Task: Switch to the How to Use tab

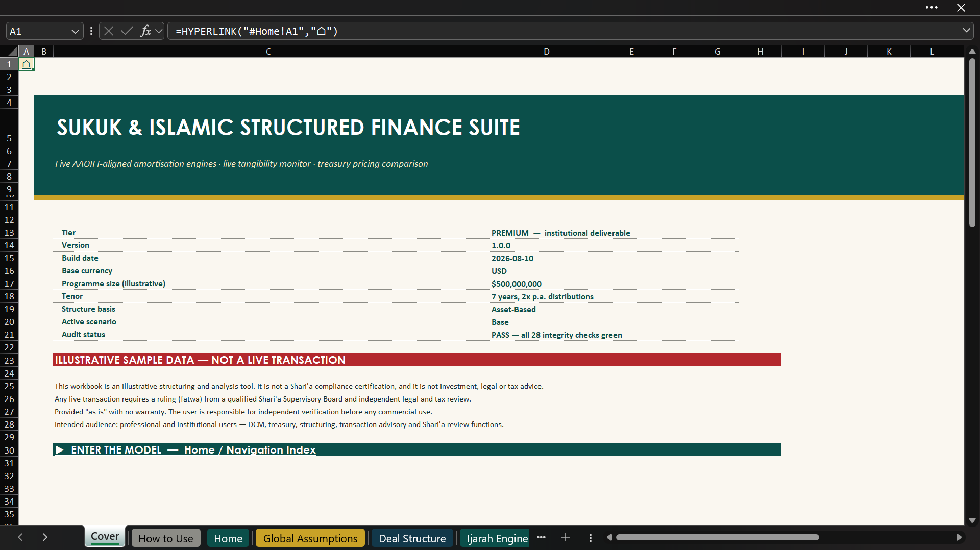Action: [x=166, y=538]
